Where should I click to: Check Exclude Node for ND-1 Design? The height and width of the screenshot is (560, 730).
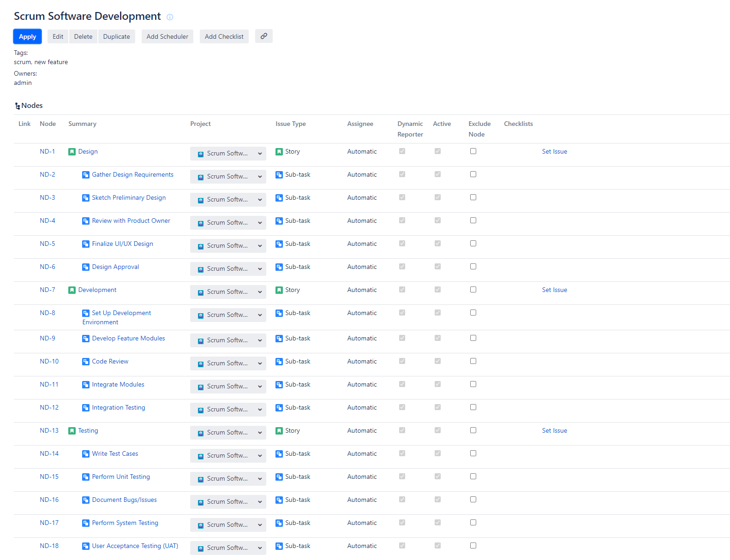(x=473, y=151)
